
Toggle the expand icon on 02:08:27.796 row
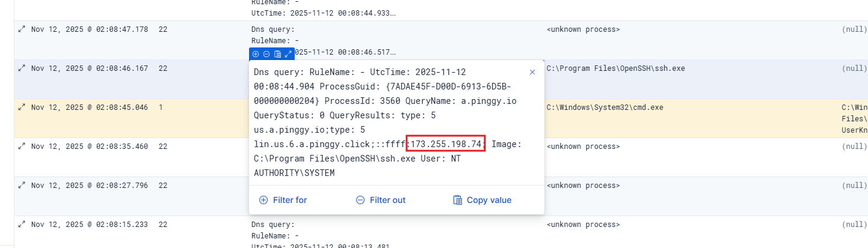tap(22, 185)
